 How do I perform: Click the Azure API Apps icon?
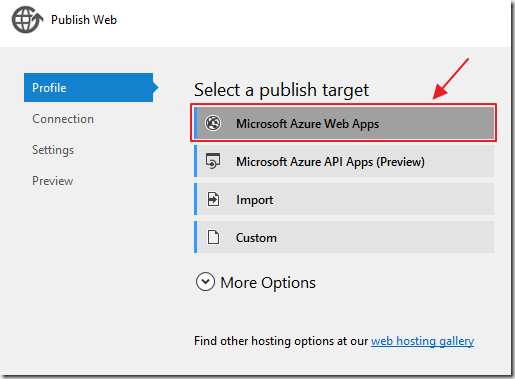[x=213, y=161]
